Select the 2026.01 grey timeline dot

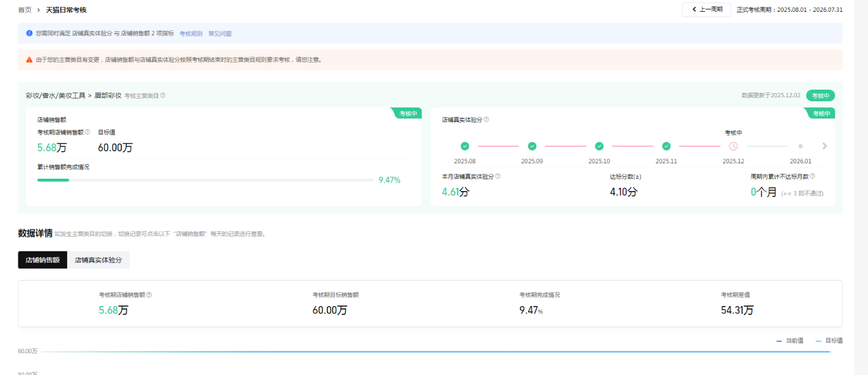[801, 146]
